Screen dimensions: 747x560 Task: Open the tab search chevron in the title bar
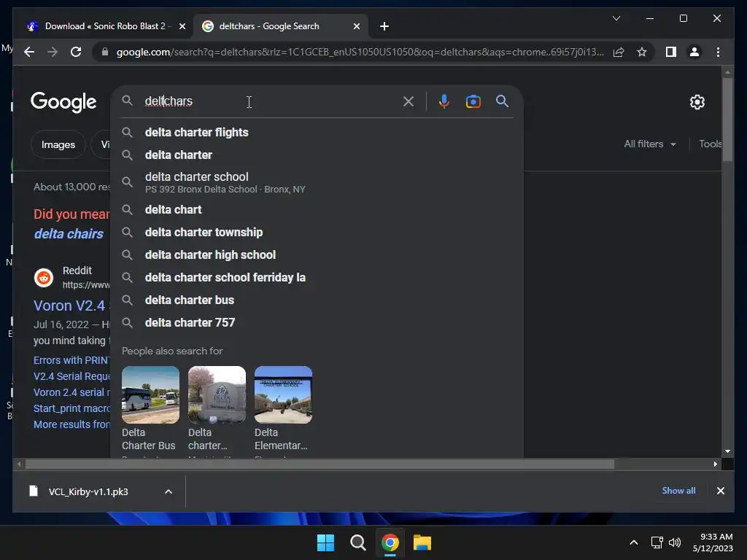(616, 18)
